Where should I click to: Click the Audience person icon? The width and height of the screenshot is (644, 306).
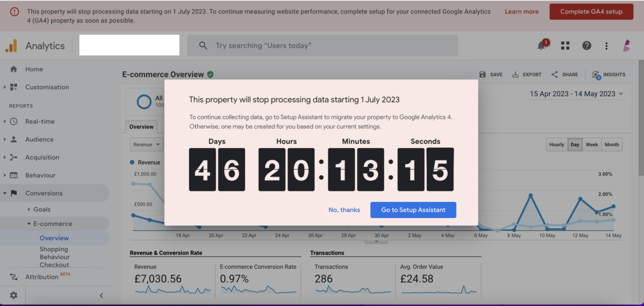coord(13,140)
